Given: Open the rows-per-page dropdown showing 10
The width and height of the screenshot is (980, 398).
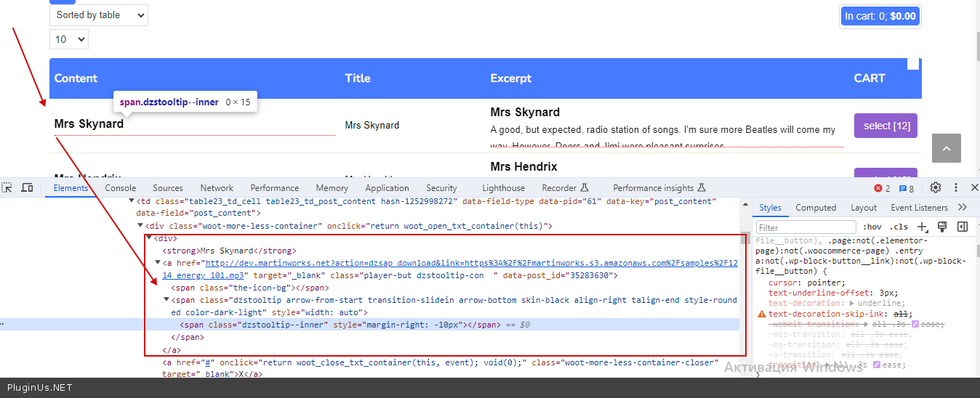Looking at the screenshot, I should (x=69, y=39).
